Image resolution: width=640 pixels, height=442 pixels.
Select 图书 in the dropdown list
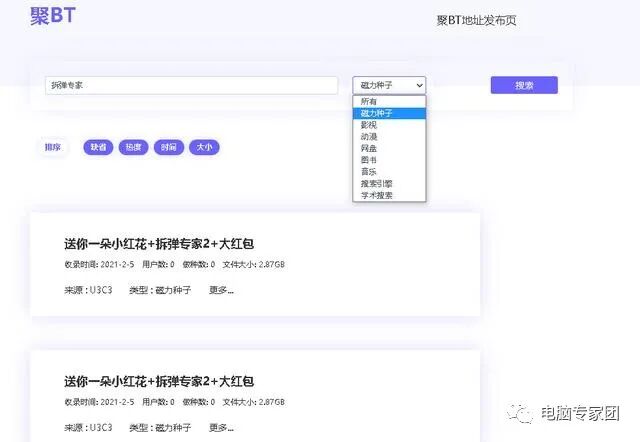[389, 160]
